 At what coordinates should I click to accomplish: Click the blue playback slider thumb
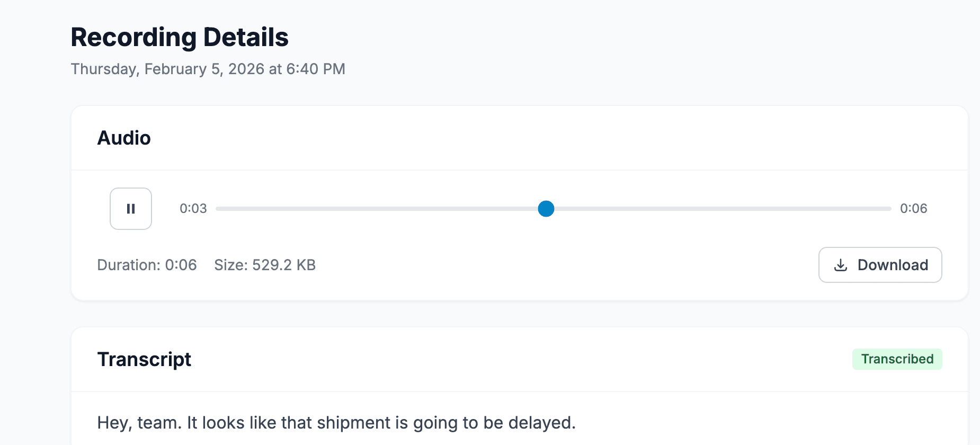point(546,209)
